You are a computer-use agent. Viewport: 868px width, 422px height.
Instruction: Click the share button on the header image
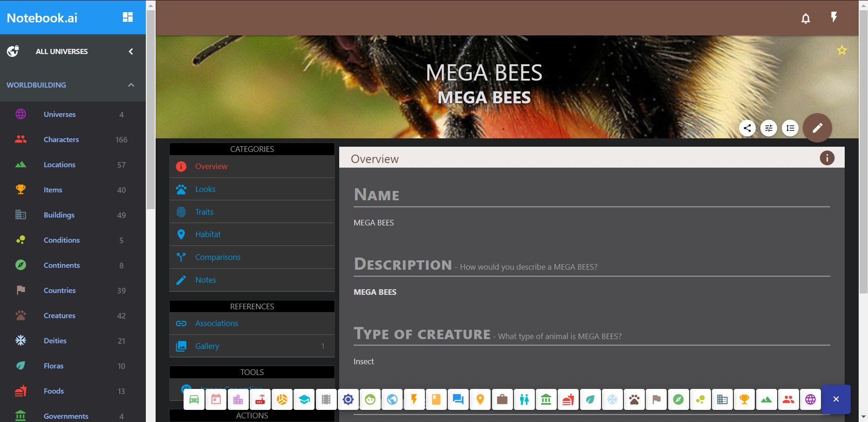pos(747,128)
